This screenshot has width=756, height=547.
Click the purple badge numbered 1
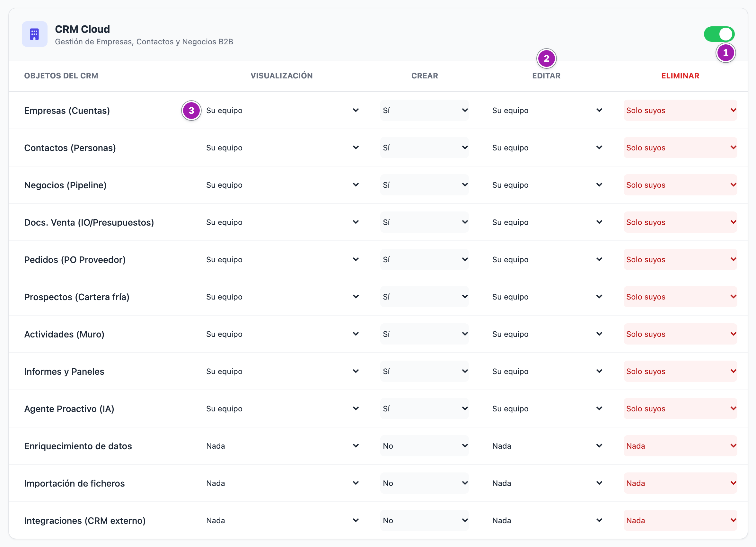coord(725,53)
